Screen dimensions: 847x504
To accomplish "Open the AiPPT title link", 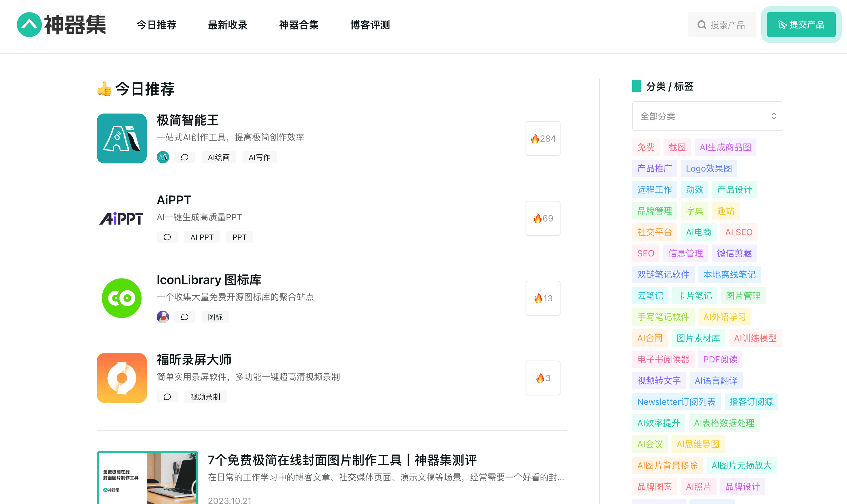I will [174, 200].
